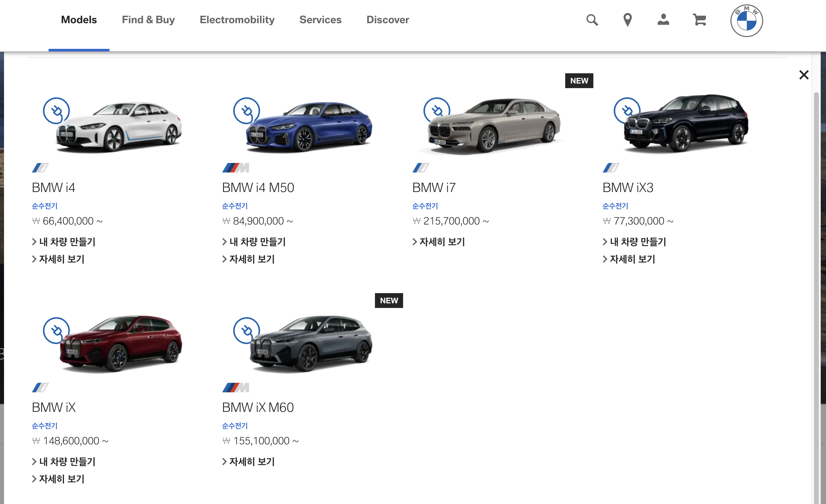The height and width of the screenshot is (504, 826).
Task: Click 자세히 보기 under BMW iX M60
Action: click(248, 461)
